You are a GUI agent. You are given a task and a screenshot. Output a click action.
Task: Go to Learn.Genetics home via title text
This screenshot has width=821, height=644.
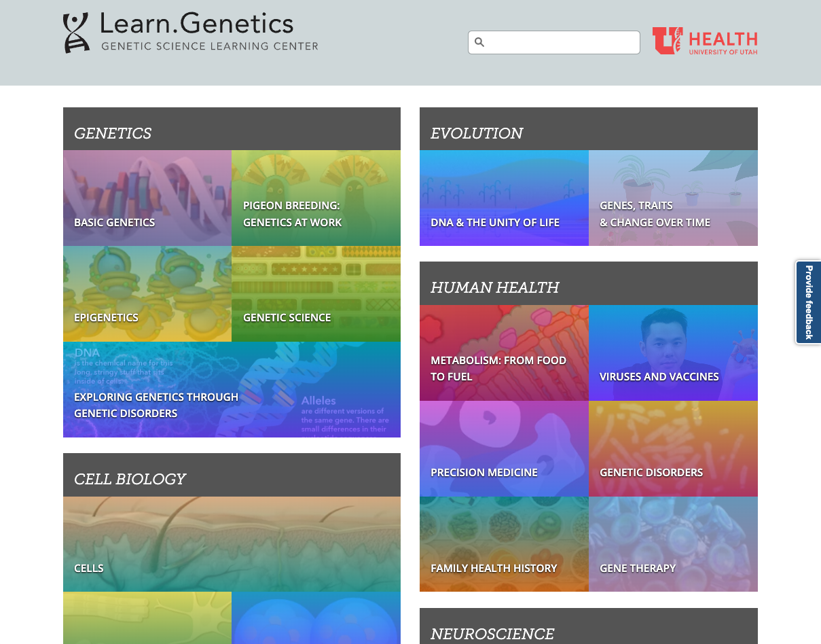(197, 24)
